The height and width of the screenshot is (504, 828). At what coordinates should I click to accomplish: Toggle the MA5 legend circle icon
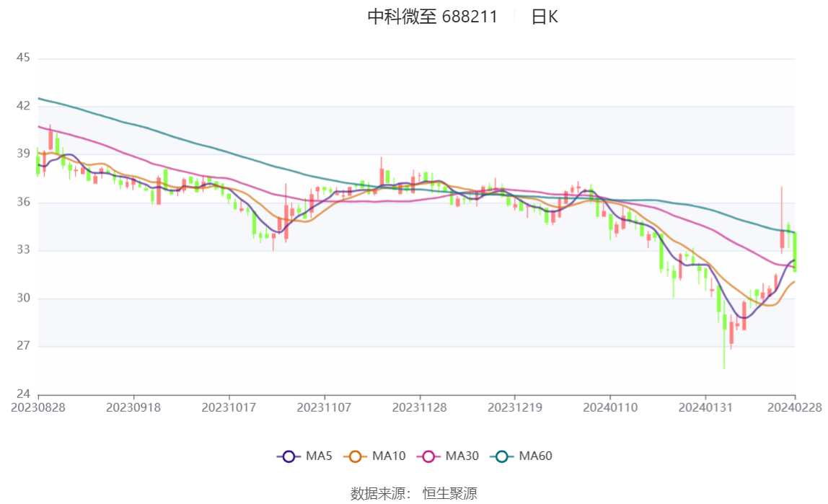click(289, 456)
